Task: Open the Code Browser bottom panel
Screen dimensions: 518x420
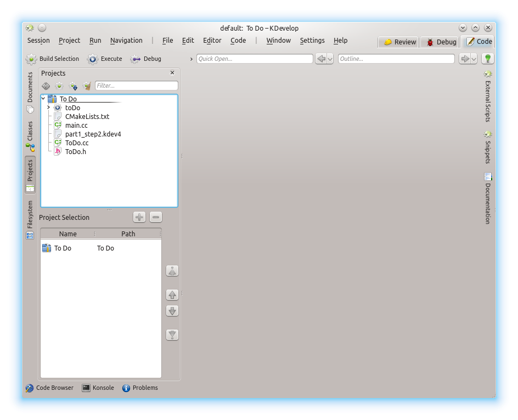Action: [x=49, y=388]
